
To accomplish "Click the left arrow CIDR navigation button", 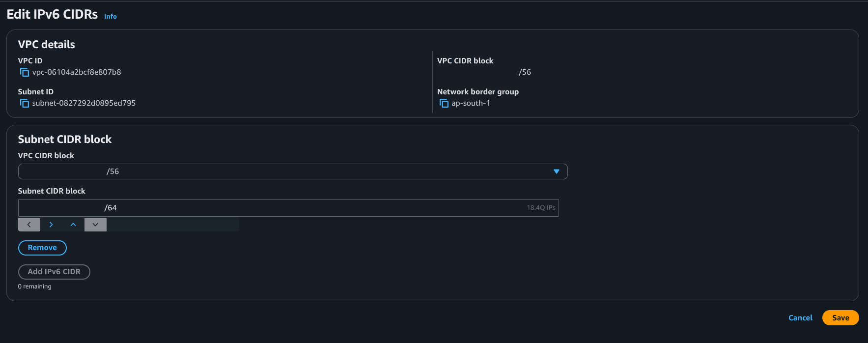I will click(x=29, y=225).
